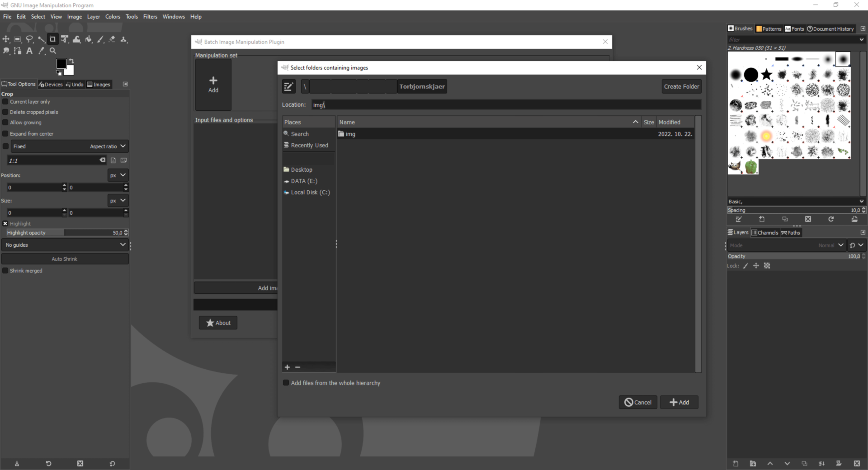Open the Filters menu

[x=150, y=17]
